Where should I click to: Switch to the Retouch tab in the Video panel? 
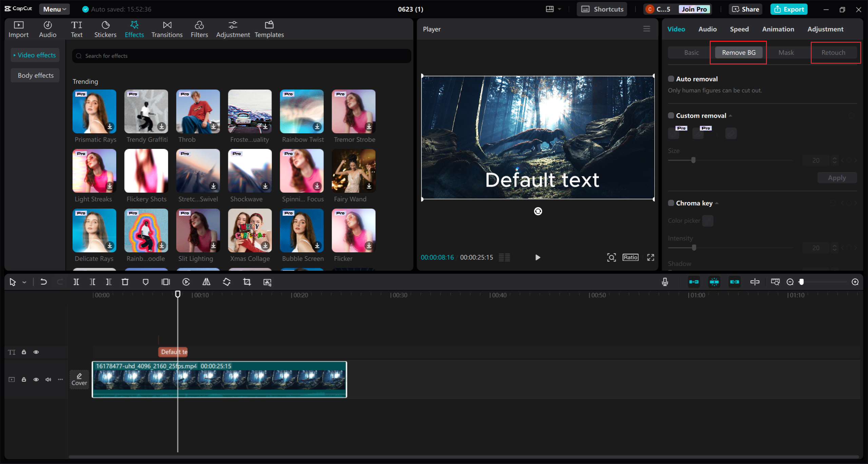point(834,52)
